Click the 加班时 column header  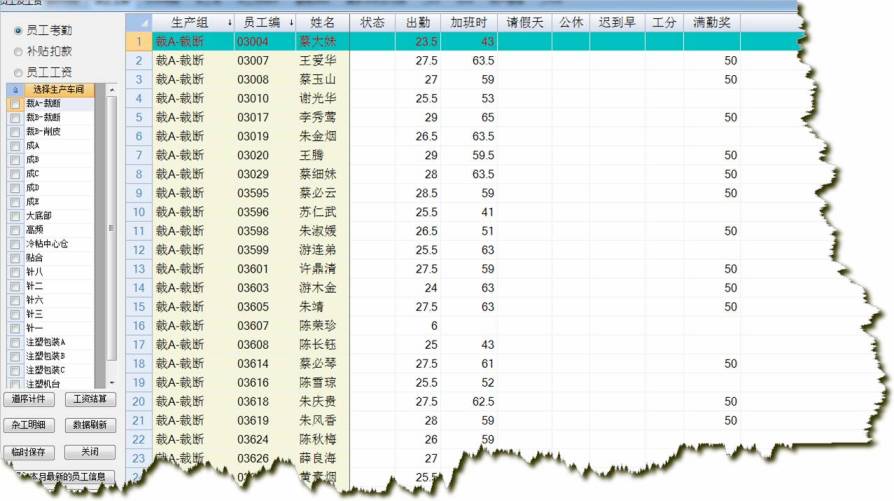pyautogui.click(x=469, y=23)
